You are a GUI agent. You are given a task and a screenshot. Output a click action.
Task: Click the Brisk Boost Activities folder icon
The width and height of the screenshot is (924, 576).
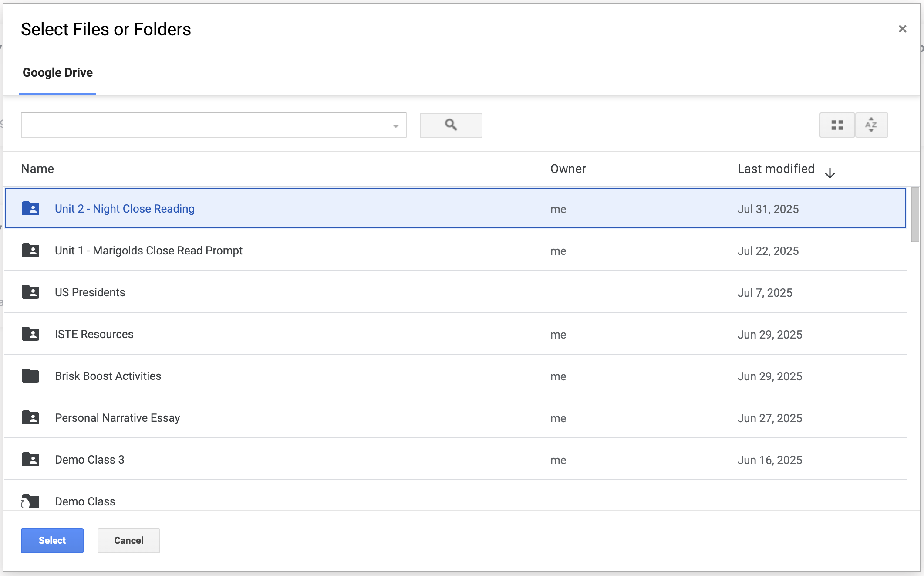(30, 376)
